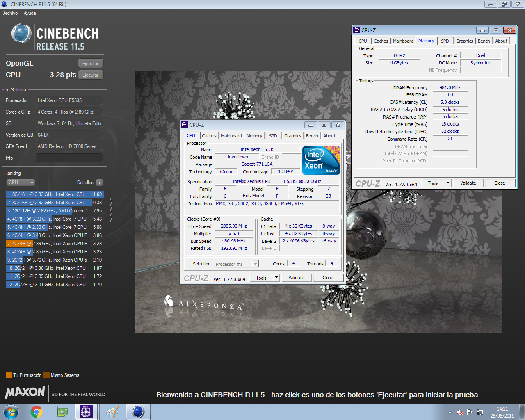Open the Caches tab in the CPU-Z Memory window
The width and height of the screenshot is (525, 420).
click(381, 41)
